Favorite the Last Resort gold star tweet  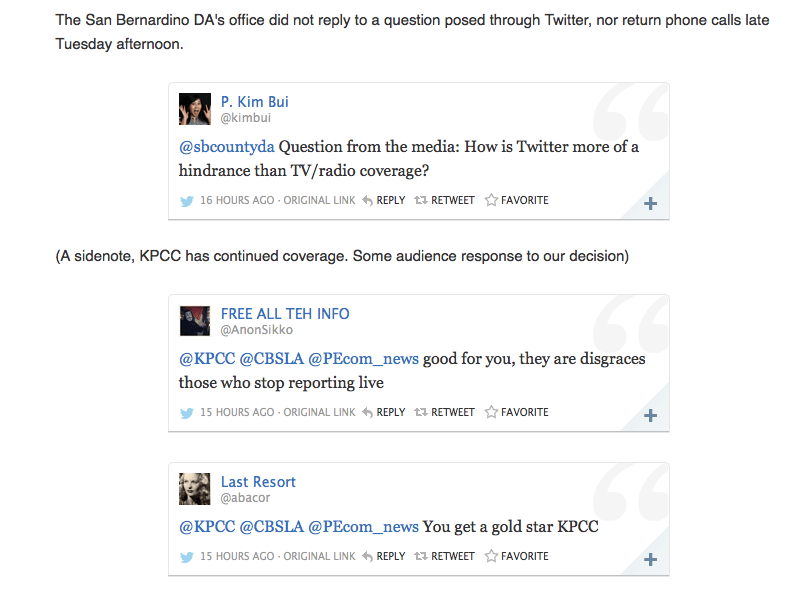pyautogui.click(x=517, y=556)
